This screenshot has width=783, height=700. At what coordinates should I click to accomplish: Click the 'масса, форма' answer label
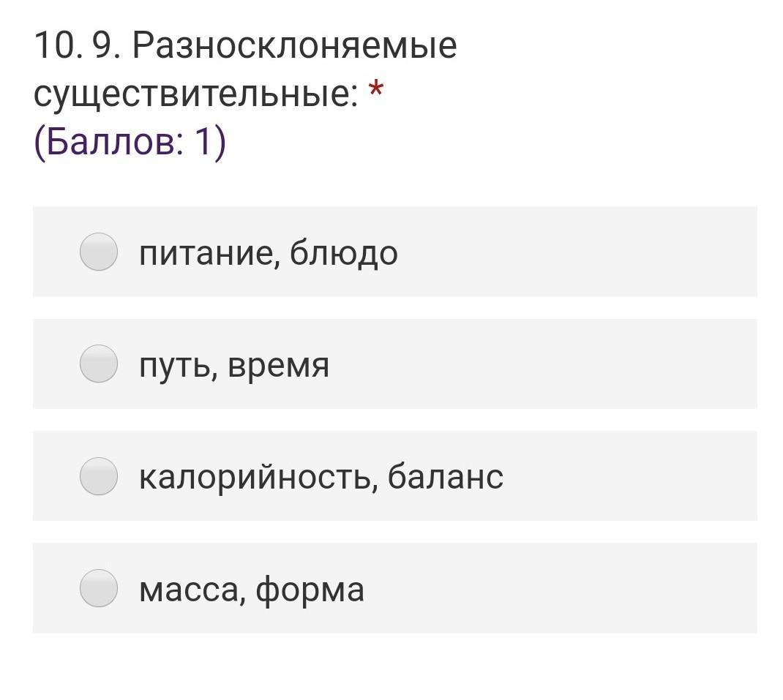(x=251, y=590)
